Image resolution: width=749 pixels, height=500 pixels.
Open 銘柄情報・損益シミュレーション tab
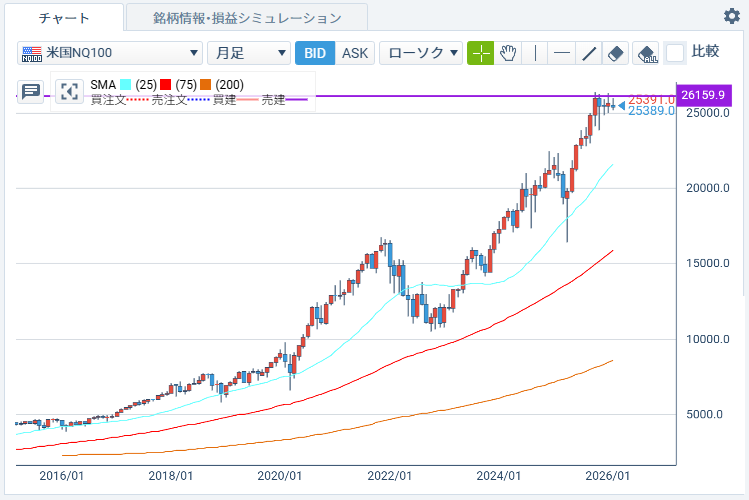tap(247, 17)
